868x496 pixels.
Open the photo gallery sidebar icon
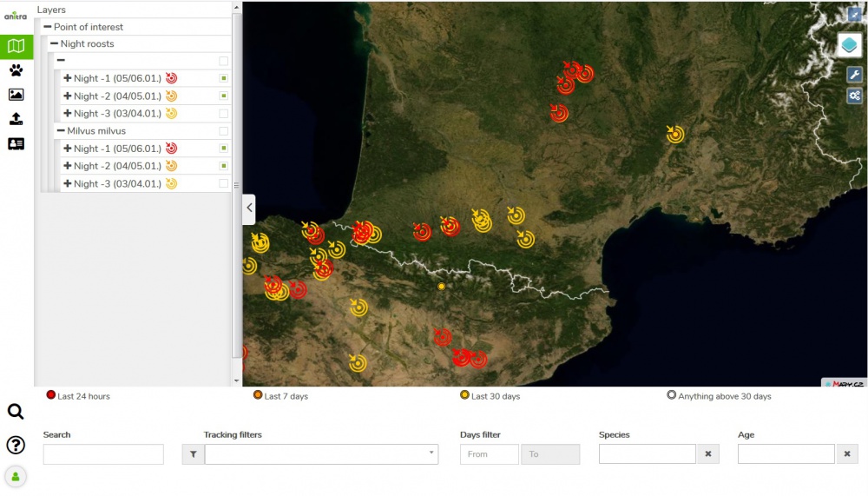coord(16,95)
